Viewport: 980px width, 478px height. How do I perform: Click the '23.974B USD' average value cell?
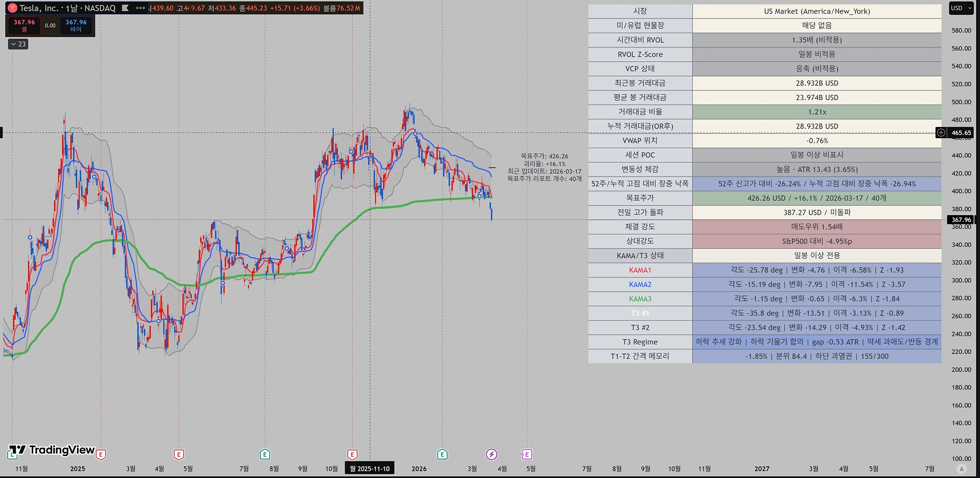817,97
